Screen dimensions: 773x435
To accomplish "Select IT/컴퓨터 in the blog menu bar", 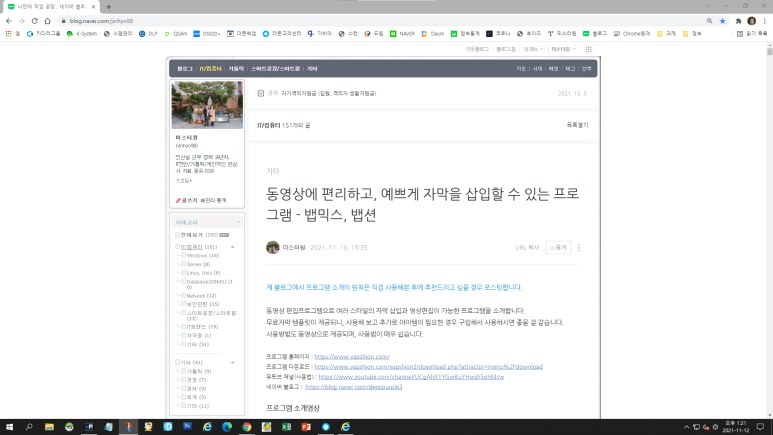I will (x=211, y=69).
